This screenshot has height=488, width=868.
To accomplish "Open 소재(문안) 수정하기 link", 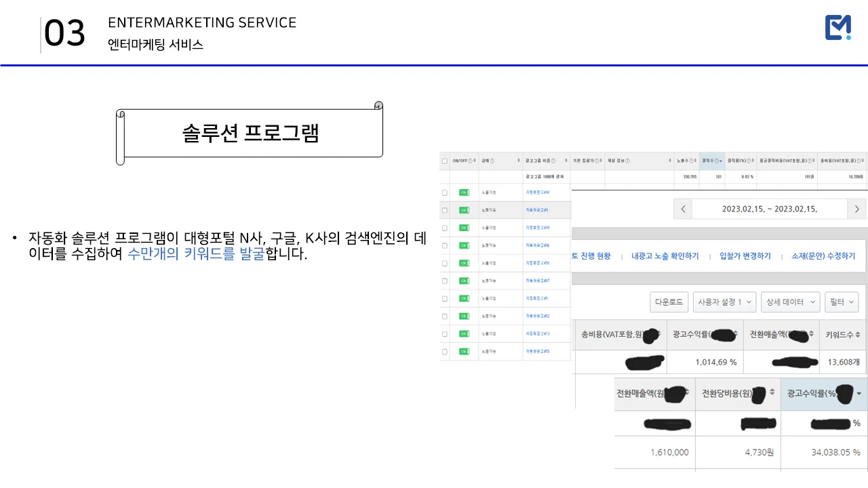I will point(823,256).
